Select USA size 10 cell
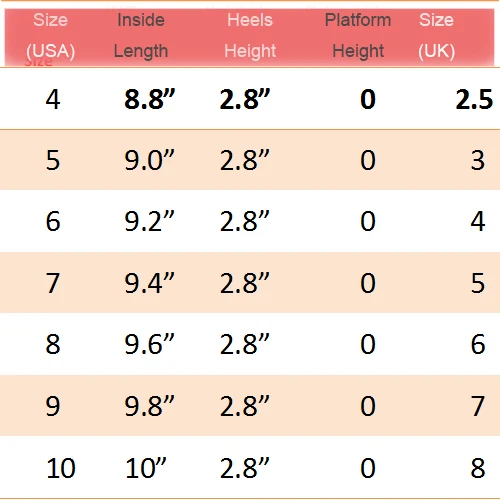Viewport: 500px width, 500px height. 61,468
